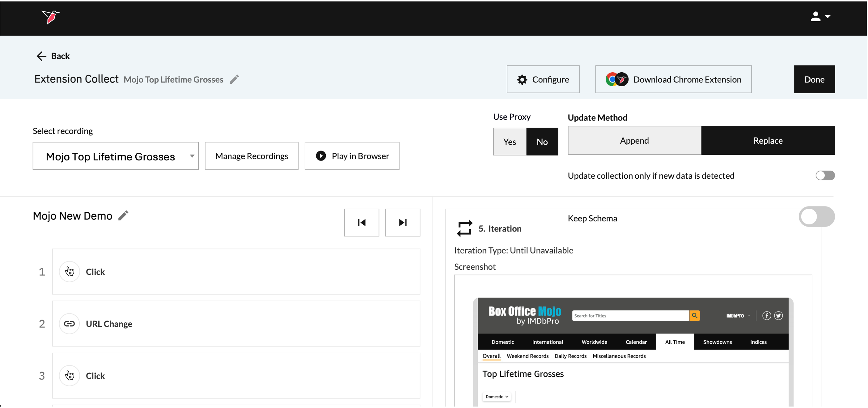Set Use Proxy to Yes
The width and height of the screenshot is (868, 408).
click(x=509, y=142)
